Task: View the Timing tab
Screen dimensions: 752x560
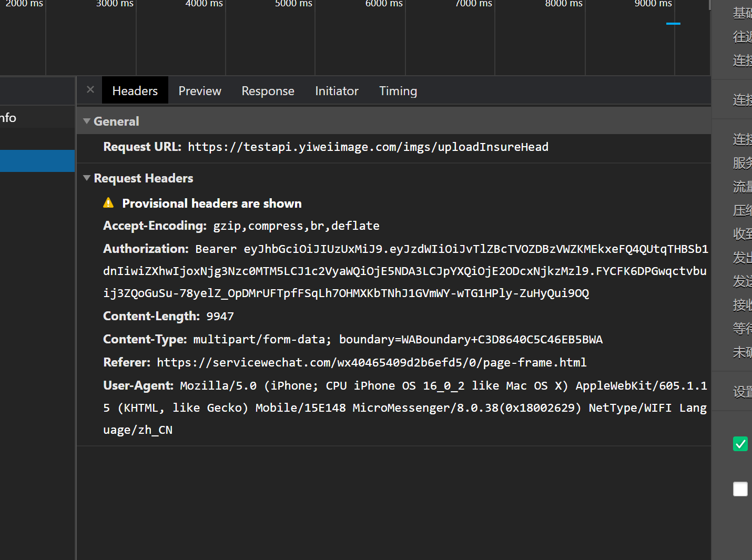Action: (398, 91)
